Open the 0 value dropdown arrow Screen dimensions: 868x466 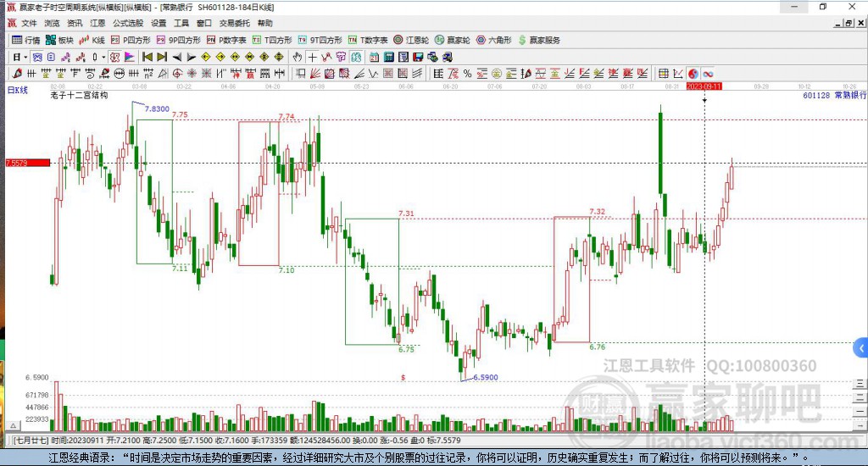coord(103,57)
